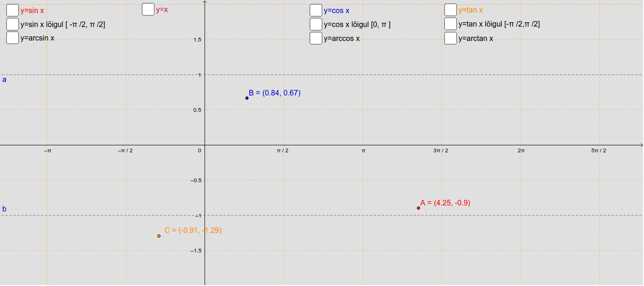Click the label C = (-0.91, -1.29)

pyautogui.click(x=193, y=230)
